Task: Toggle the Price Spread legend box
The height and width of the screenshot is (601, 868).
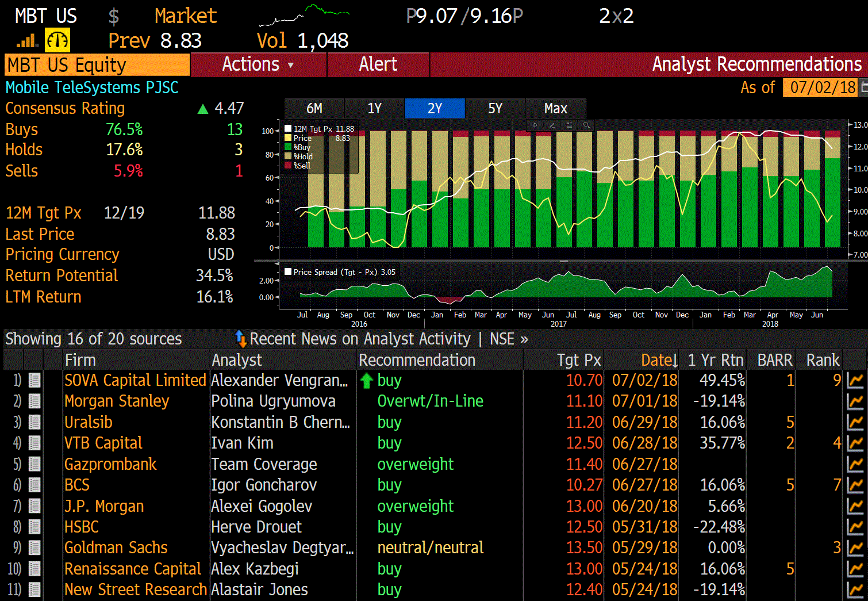Action: click(288, 272)
